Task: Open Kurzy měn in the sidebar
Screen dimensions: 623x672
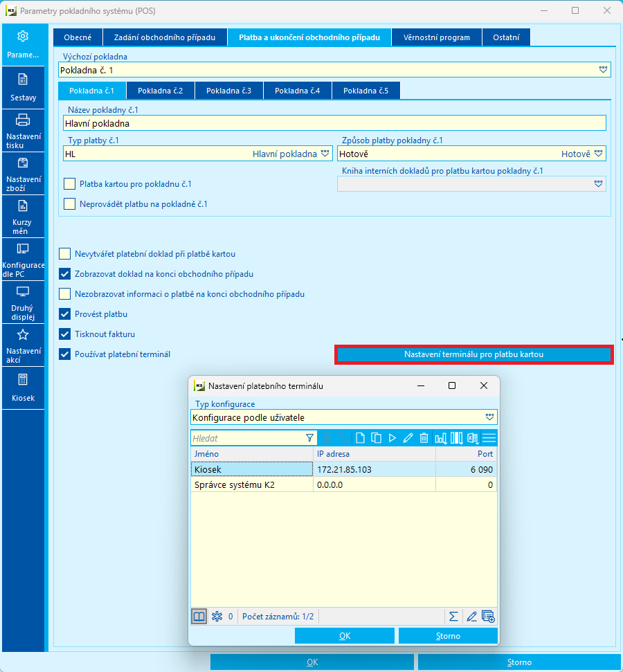Action: coord(23,216)
